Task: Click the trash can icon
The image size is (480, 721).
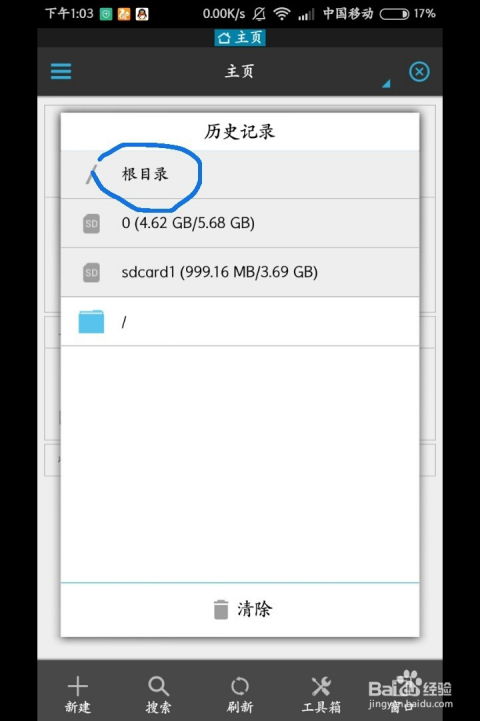Action: tap(221, 609)
